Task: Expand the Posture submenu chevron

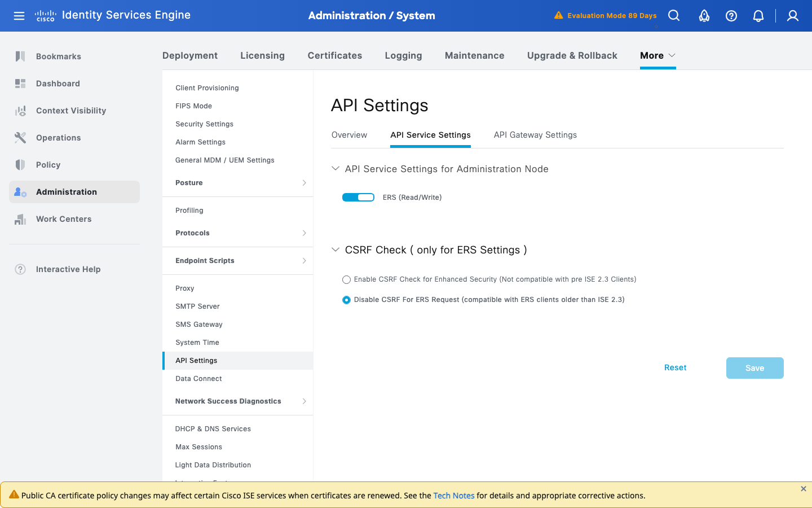Action: click(x=304, y=183)
